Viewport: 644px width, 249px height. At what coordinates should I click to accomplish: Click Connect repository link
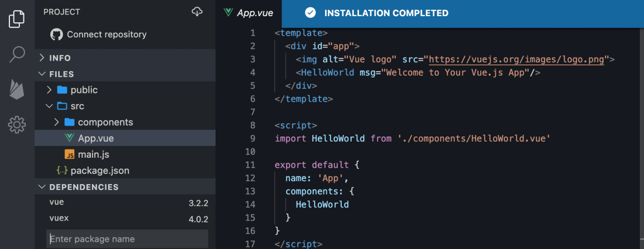(106, 35)
